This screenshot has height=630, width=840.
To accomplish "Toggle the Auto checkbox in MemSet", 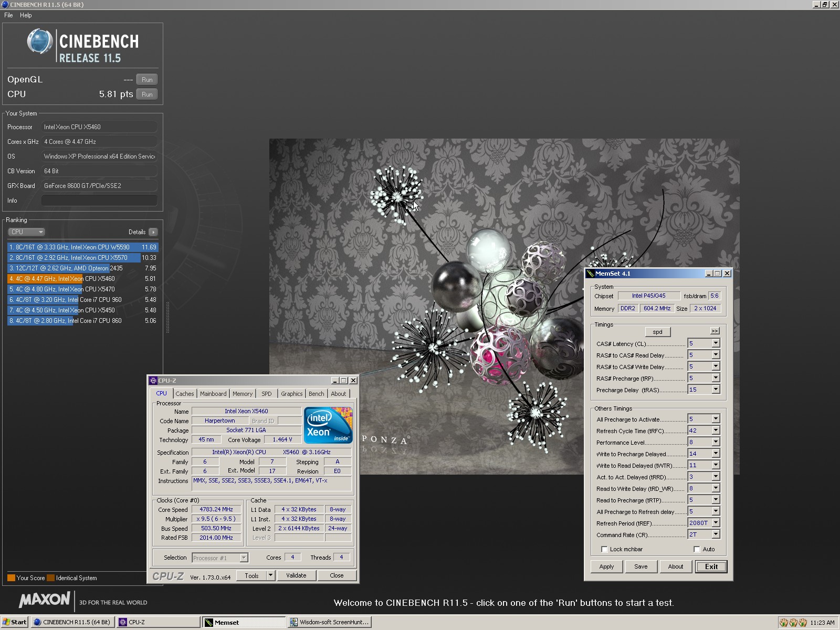I will click(x=697, y=550).
